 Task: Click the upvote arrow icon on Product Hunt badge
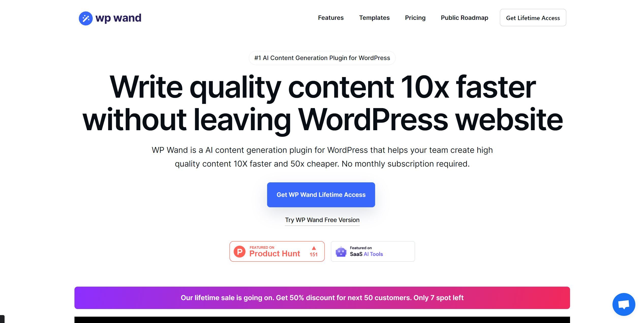point(313,248)
